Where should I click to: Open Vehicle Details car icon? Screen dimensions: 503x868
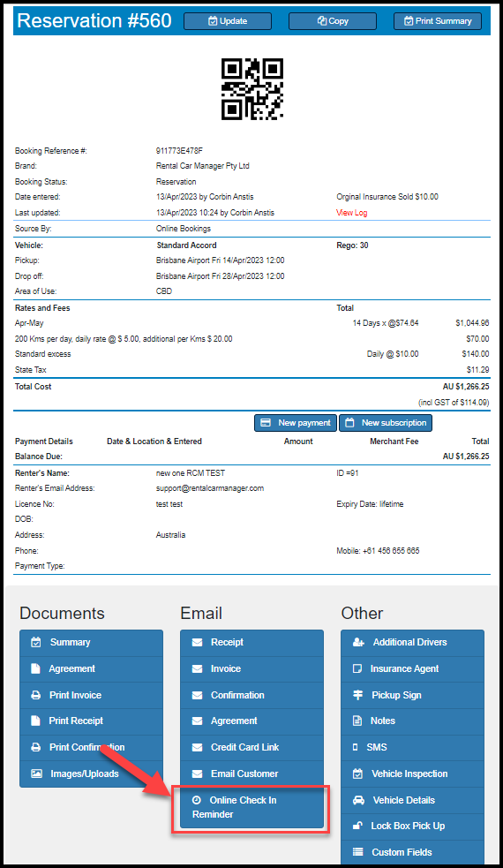pyautogui.click(x=358, y=801)
